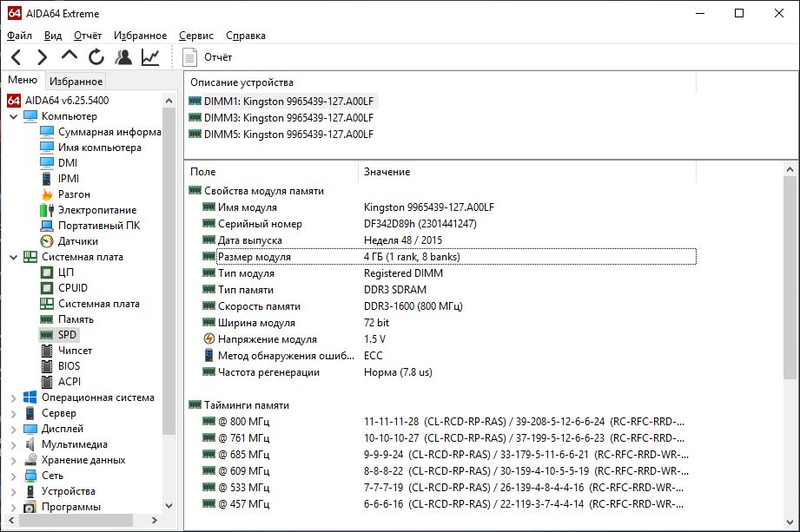Open the Программы tree item
Screen dimensions: 800x532
71,507
